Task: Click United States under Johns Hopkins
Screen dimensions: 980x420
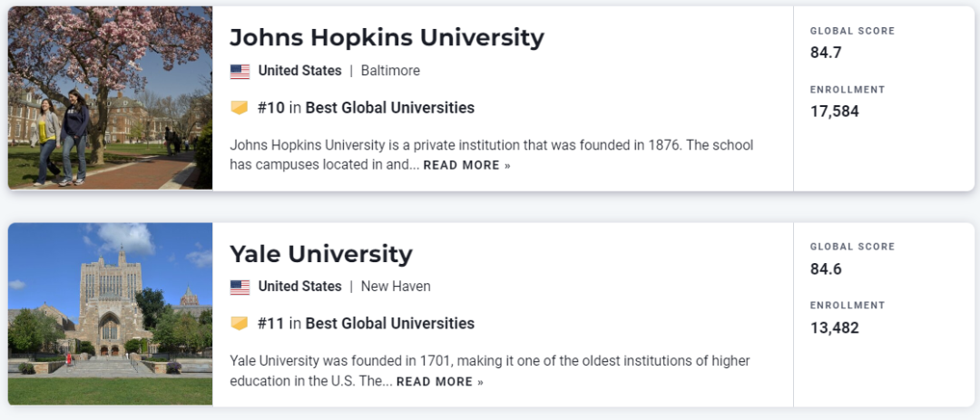Action: (x=300, y=71)
